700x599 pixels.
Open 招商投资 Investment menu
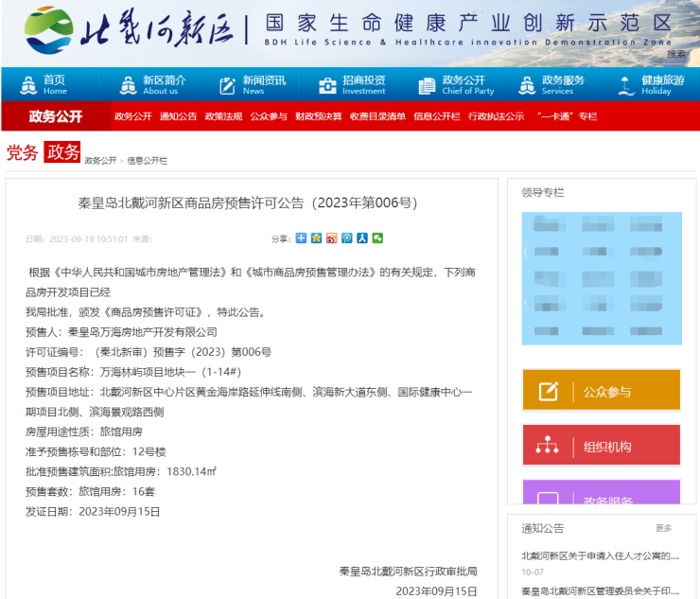(352, 85)
